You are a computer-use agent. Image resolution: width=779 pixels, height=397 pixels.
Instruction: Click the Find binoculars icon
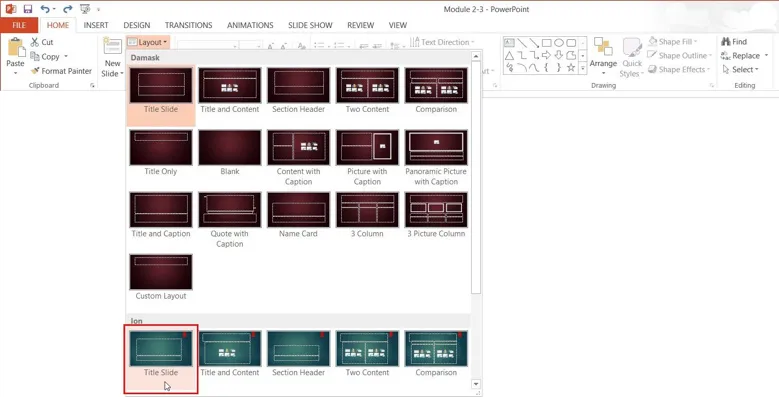(725, 42)
